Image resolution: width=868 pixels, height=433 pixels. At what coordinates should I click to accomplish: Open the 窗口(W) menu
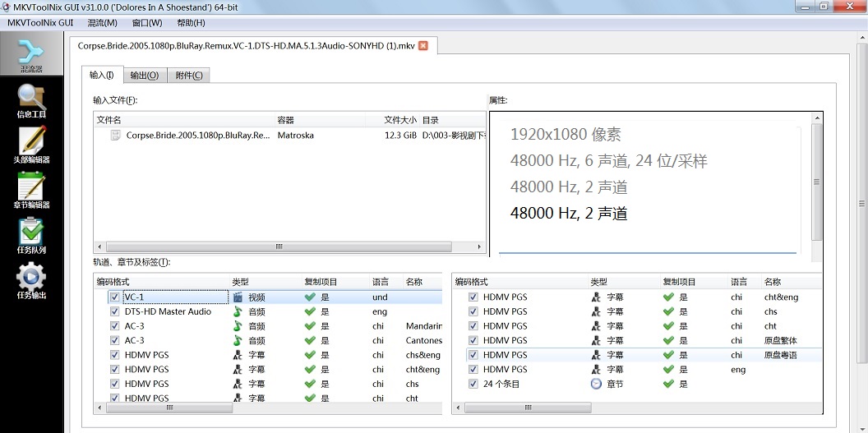click(x=146, y=22)
